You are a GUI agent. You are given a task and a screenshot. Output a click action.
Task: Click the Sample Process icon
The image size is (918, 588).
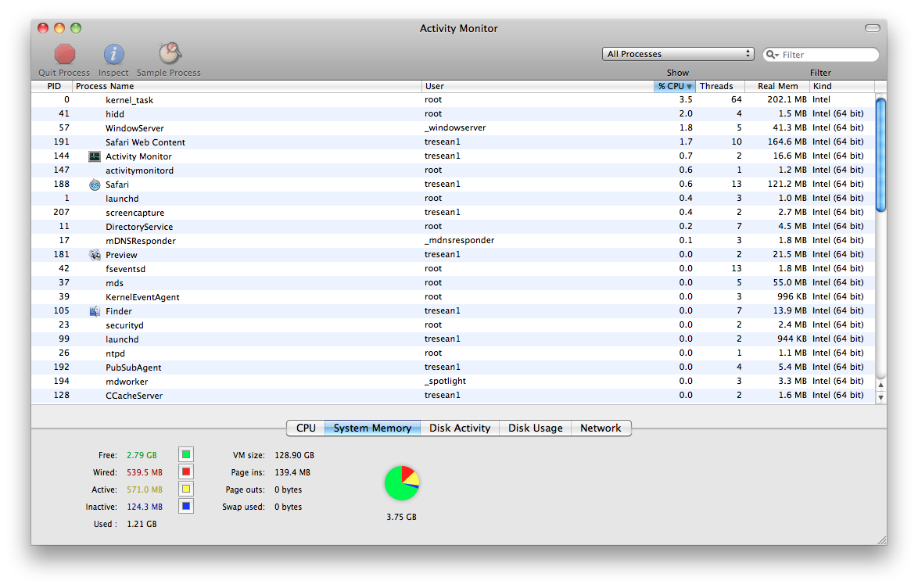(x=170, y=53)
